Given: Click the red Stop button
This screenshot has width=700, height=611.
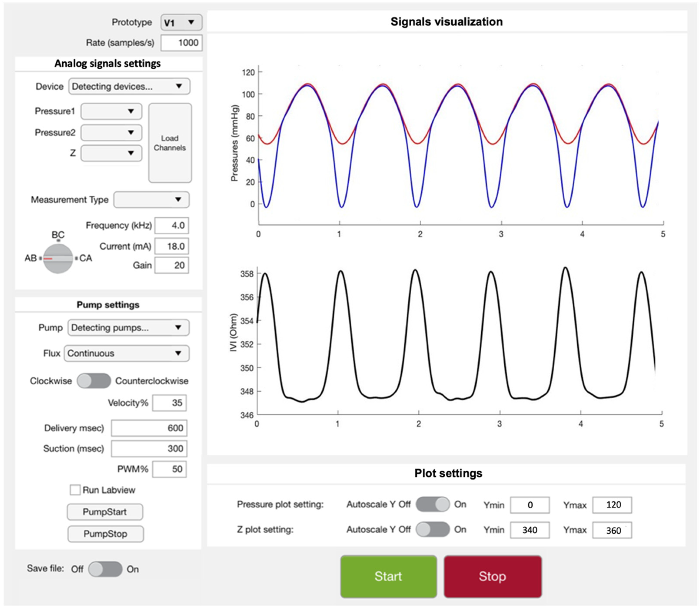Looking at the screenshot, I should click(x=492, y=576).
